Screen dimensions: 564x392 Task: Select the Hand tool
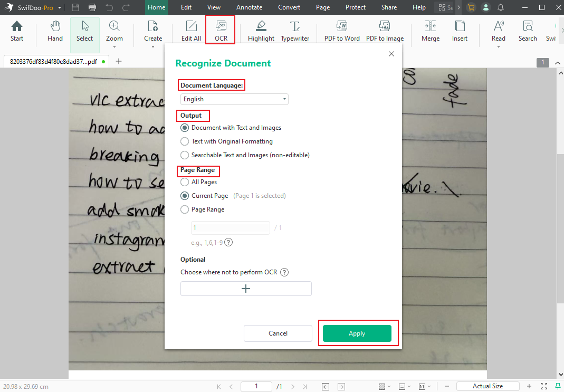(x=55, y=31)
